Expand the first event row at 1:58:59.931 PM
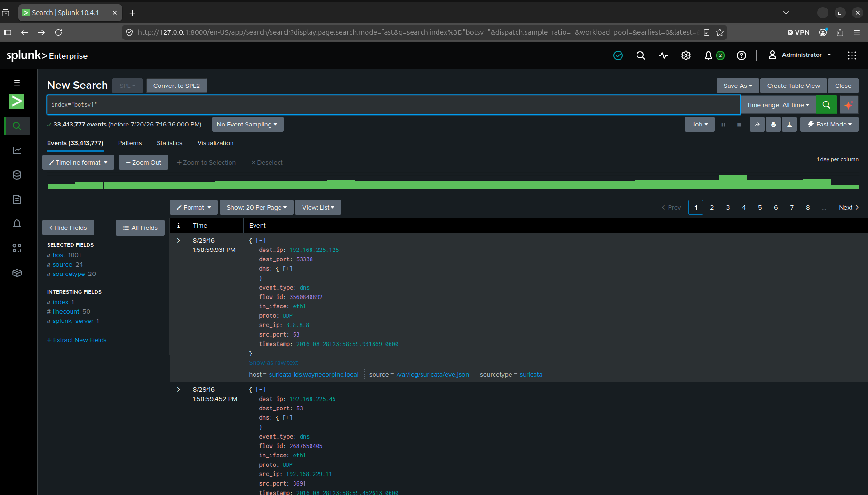The width and height of the screenshot is (868, 495). pyautogui.click(x=178, y=240)
